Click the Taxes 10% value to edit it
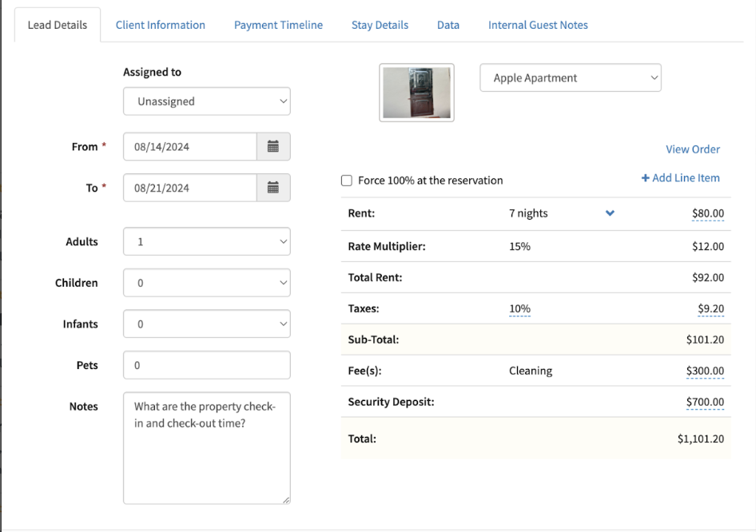Image resolution: width=756 pixels, height=532 pixels. click(520, 308)
